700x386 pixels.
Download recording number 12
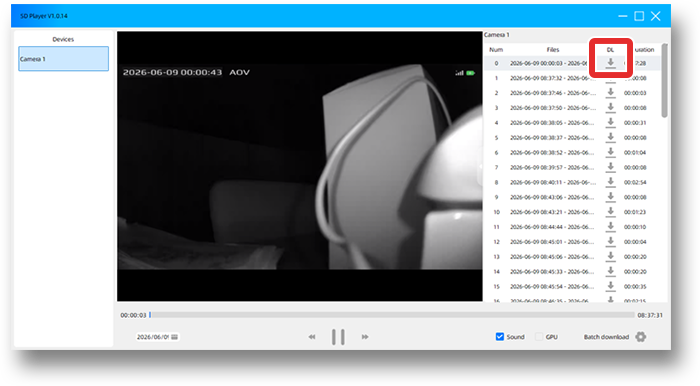pos(610,241)
